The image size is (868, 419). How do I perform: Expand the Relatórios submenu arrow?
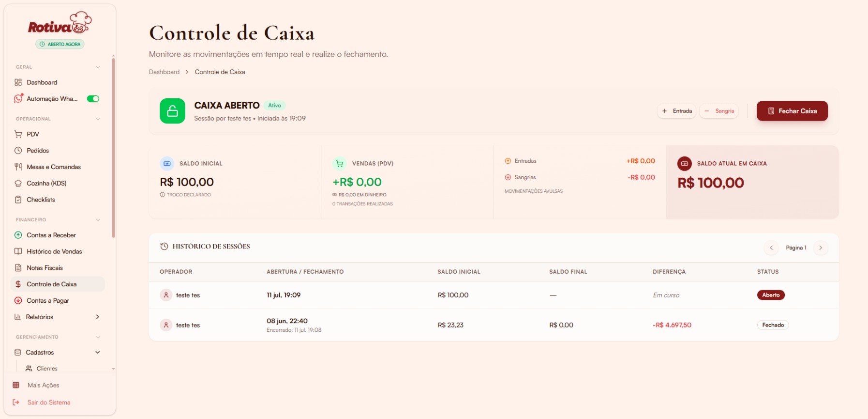pyautogui.click(x=98, y=317)
